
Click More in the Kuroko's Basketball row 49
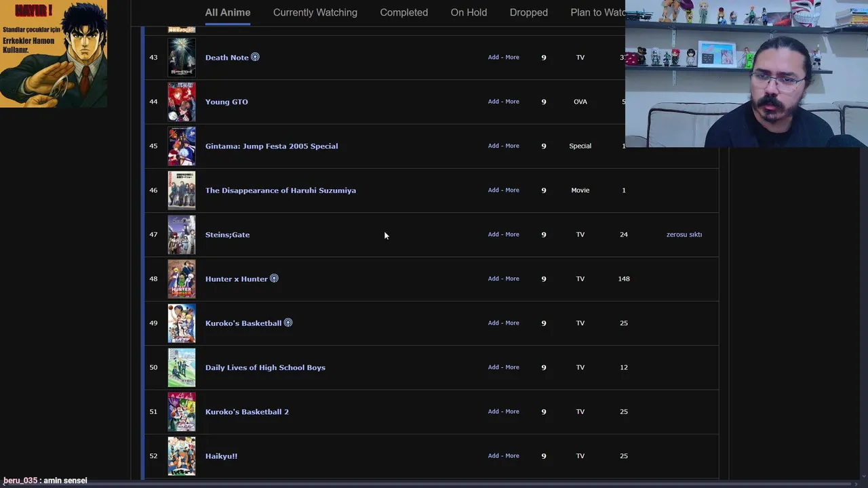(513, 323)
